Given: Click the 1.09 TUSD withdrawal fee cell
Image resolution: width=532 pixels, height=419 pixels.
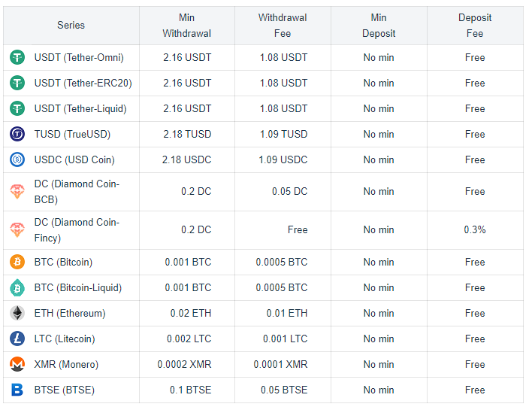Looking at the screenshot, I should point(283,134).
